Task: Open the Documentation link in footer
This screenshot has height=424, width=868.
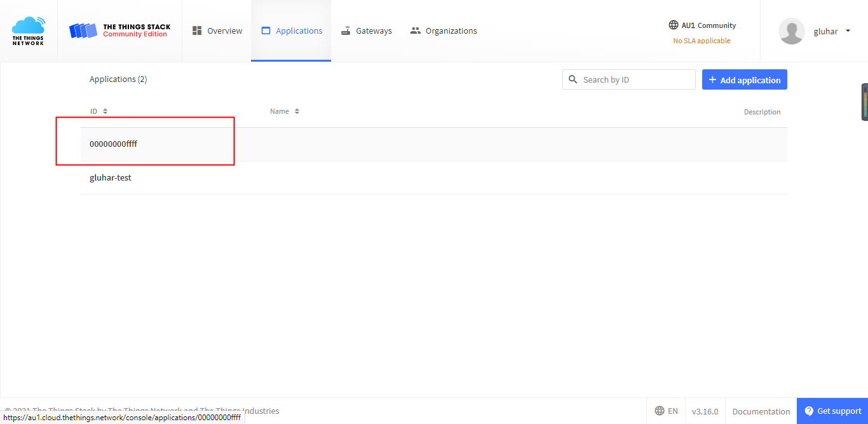Action: click(761, 411)
